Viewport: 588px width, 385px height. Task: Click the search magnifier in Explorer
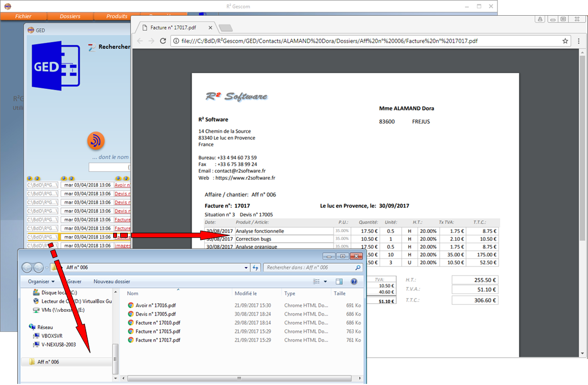point(358,267)
